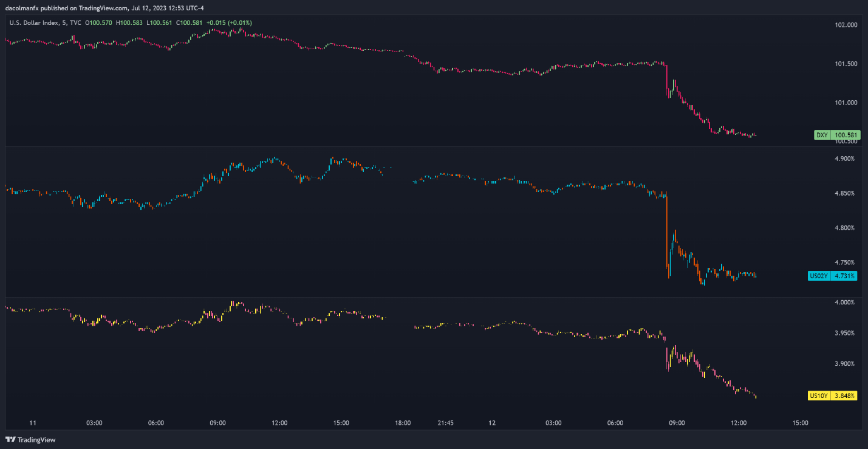Image resolution: width=868 pixels, height=449 pixels.
Task: Click the low value L100.561
Action: (x=159, y=22)
